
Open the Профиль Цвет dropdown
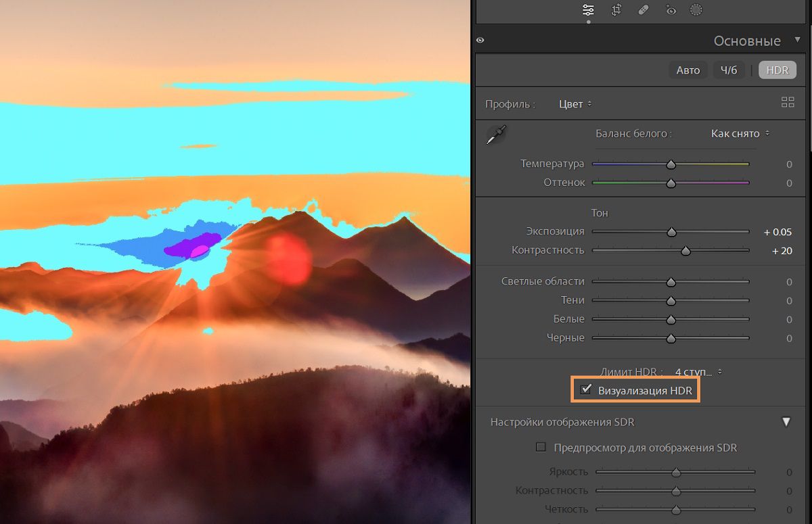[575, 104]
